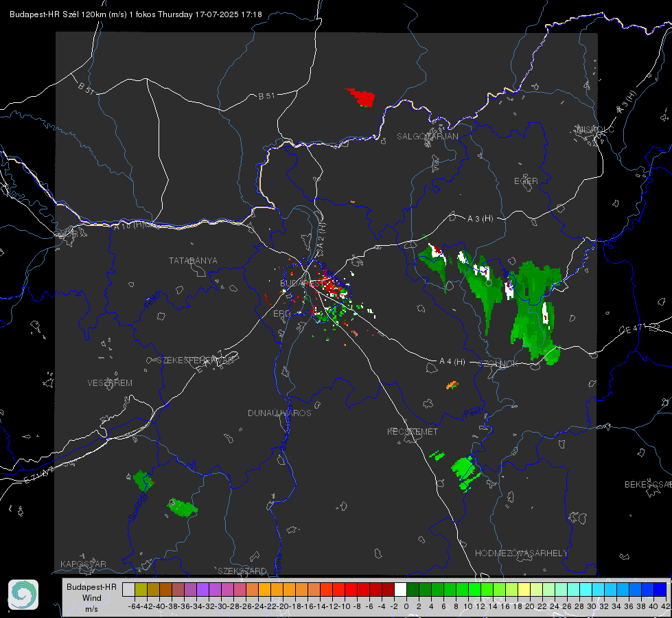
Task: Click the EGER city label
Action: (x=526, y=181)
